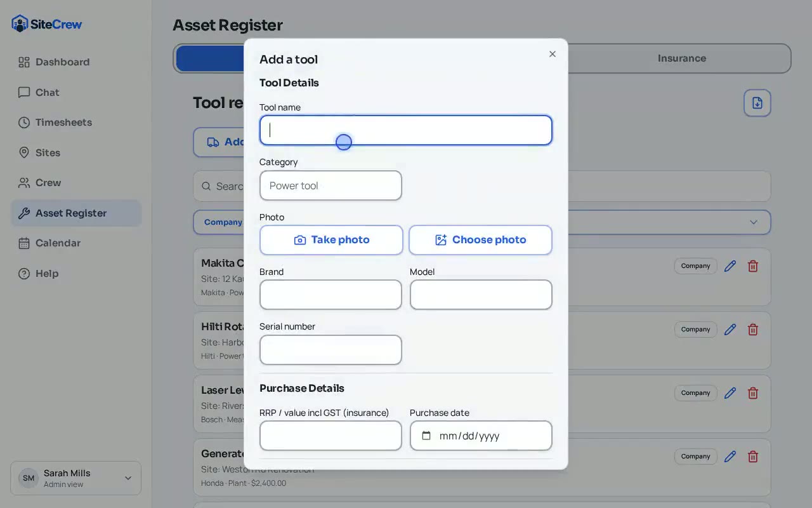Click the Company badge on Makita row

pyautogui.click(x=695, y=266)
